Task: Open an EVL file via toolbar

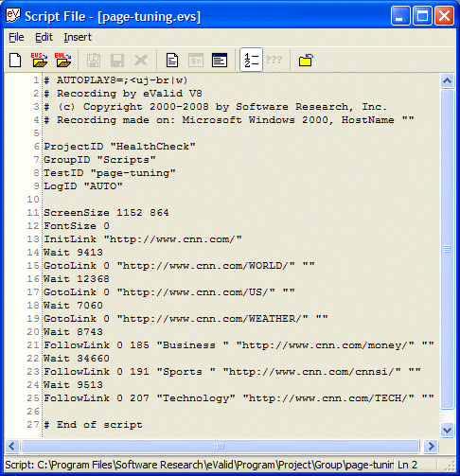Action: point(62,60)
